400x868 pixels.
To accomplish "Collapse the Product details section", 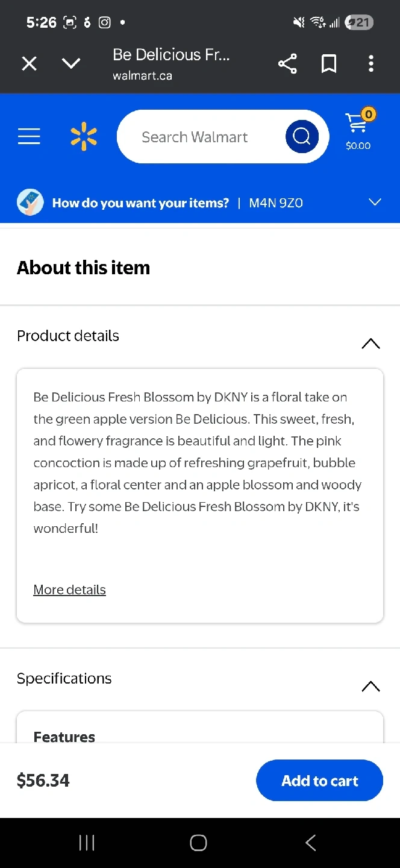I will 370,344.
